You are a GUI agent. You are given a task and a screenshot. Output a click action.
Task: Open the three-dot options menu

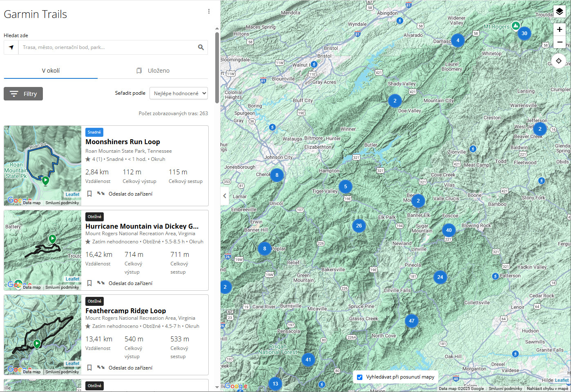click(x=209, y=11)
